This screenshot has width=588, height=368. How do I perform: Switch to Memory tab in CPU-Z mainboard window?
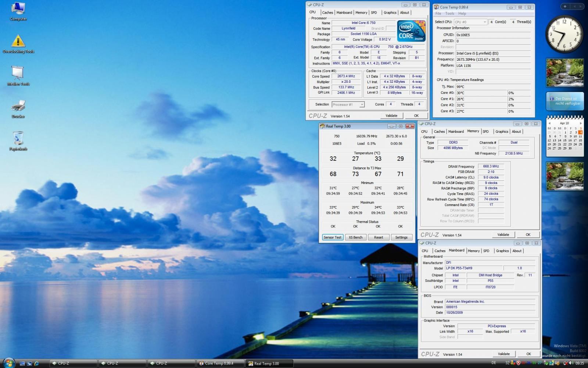(x=474, y=251)
